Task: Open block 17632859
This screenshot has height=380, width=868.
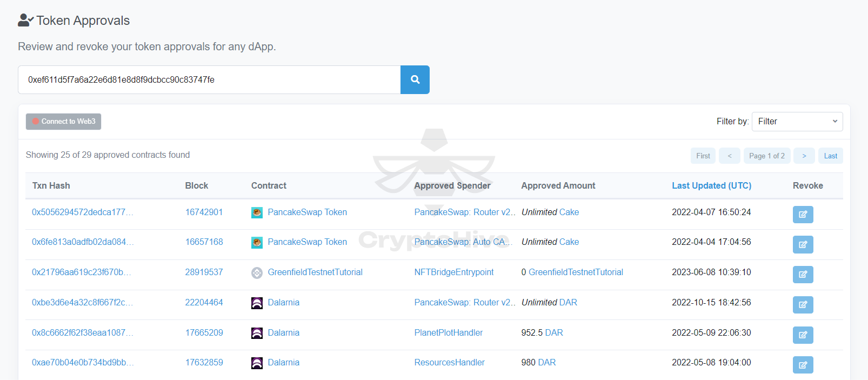Action: pyautogui.click(x=204, y=362)
